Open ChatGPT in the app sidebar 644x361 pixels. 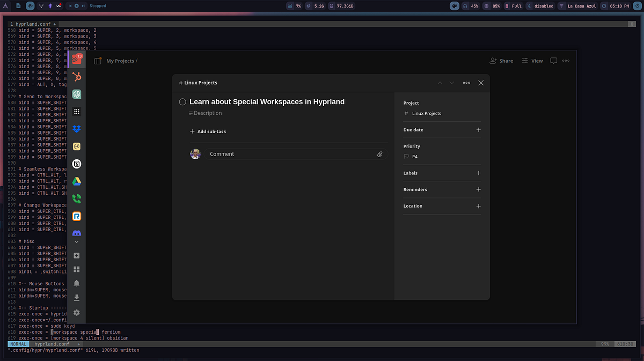point(76,94)
